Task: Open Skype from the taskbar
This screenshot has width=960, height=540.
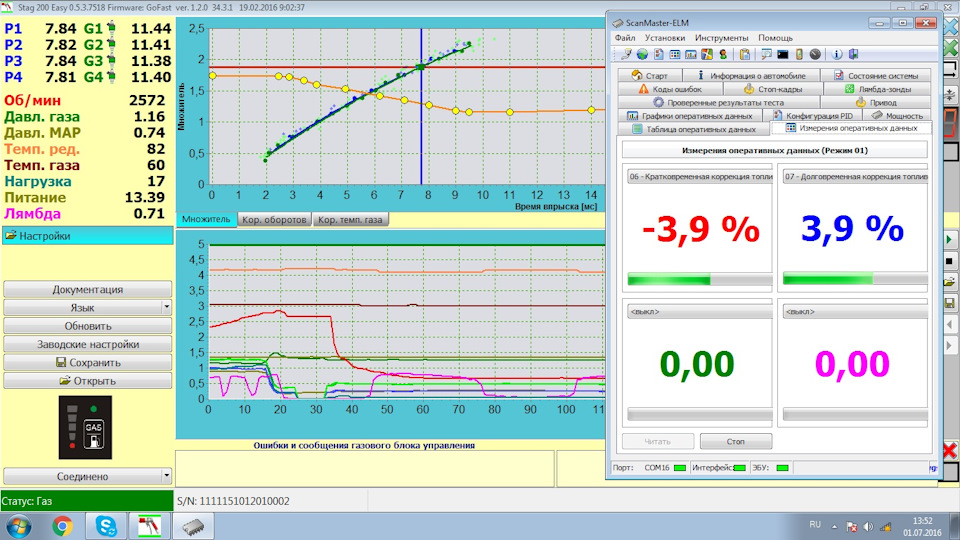Action: 106,526
